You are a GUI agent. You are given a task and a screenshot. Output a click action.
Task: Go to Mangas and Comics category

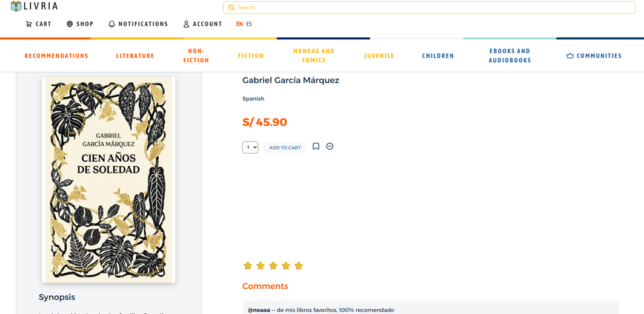pyautogui.click(x=314, y=56)
